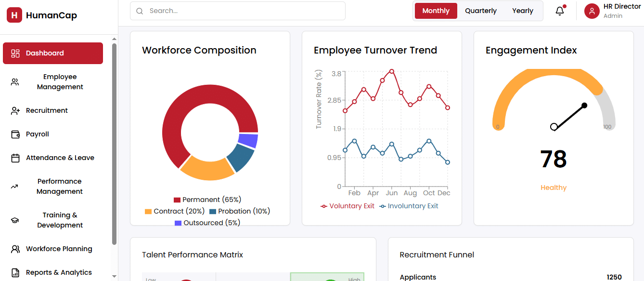Viewport: 644px width, 281px height.
Task: Click the Reports & Analytics document icon
Action: pos(15,273)
